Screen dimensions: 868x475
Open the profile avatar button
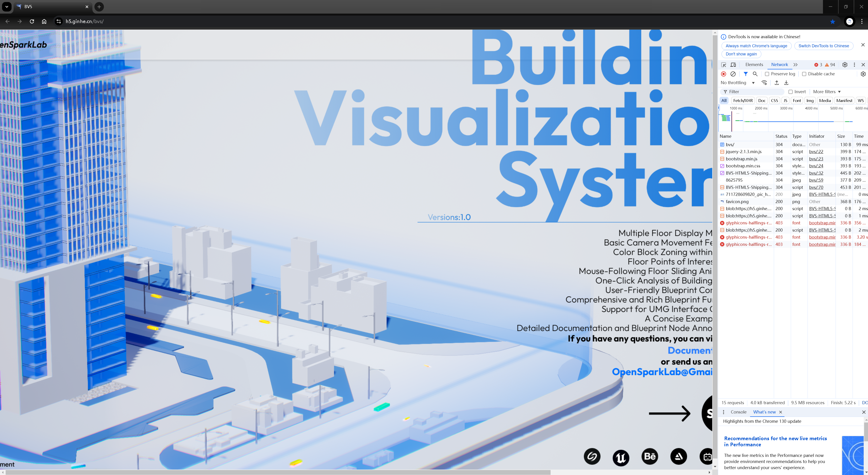click(x=850, y=21)
